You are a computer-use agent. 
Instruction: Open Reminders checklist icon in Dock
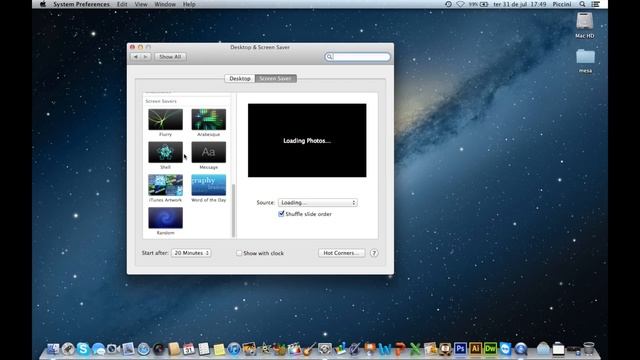point(204,349)
